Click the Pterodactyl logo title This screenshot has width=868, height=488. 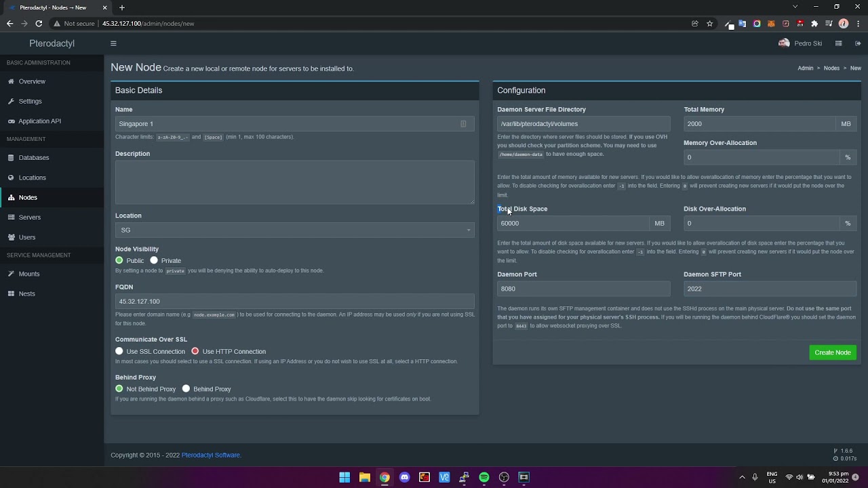coord(52,43)
